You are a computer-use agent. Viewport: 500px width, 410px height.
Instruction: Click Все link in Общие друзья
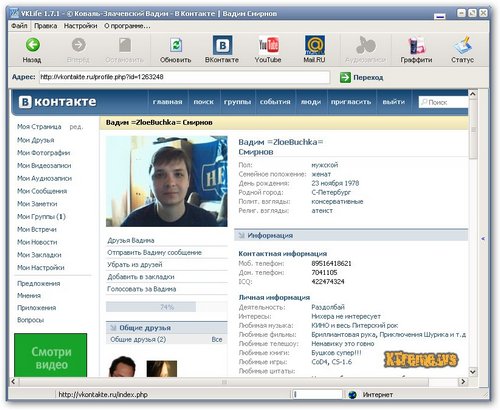pos(217,339)
